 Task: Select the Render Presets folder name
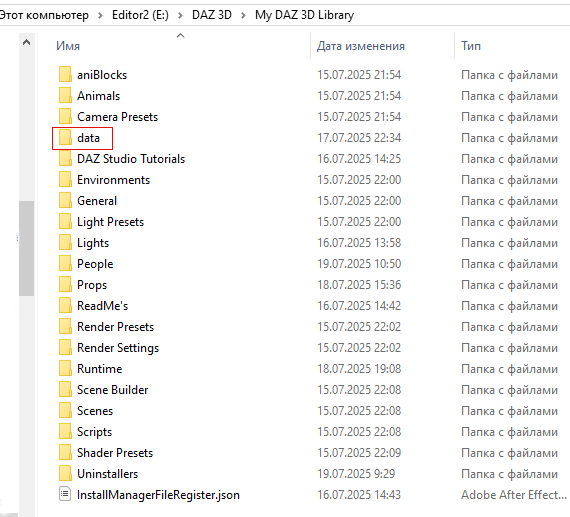tap(116, 327)
